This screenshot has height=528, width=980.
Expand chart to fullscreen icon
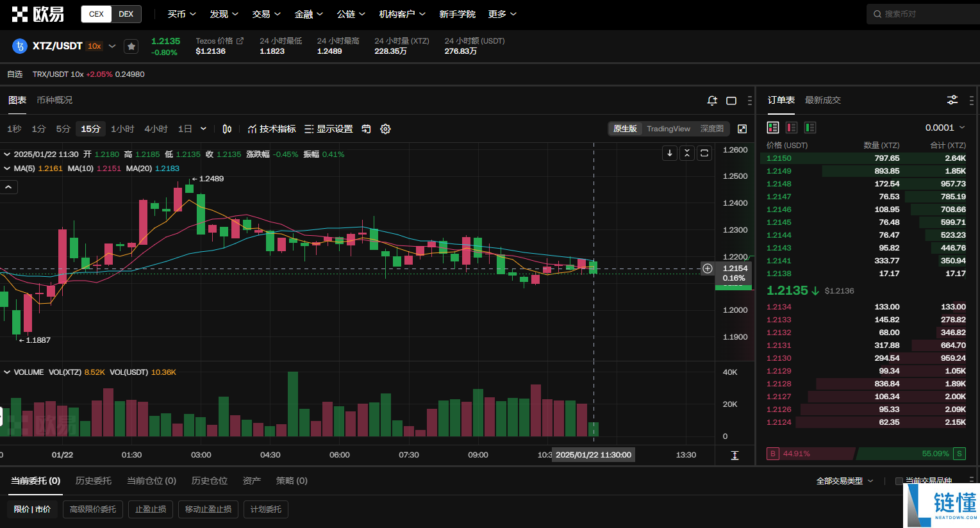click(x=742, y=129)
